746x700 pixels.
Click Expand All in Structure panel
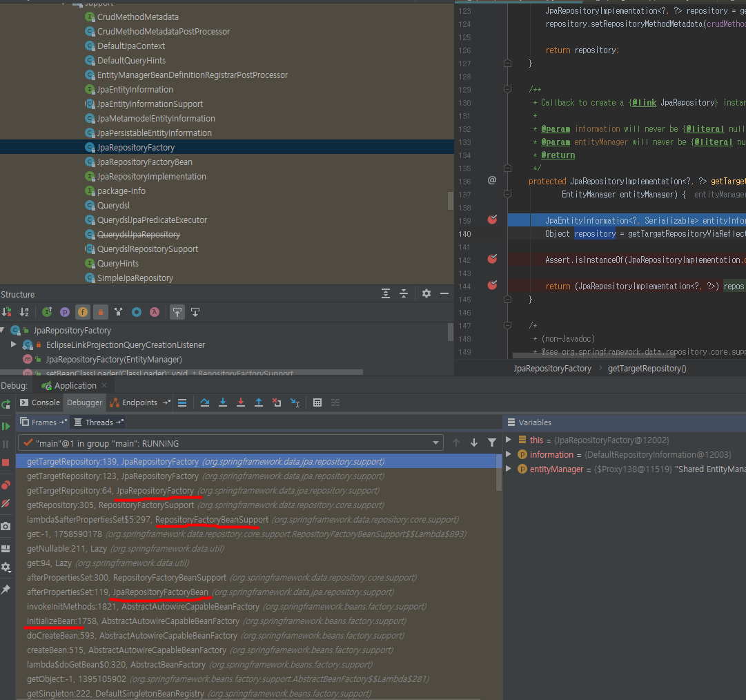(386, 293)
